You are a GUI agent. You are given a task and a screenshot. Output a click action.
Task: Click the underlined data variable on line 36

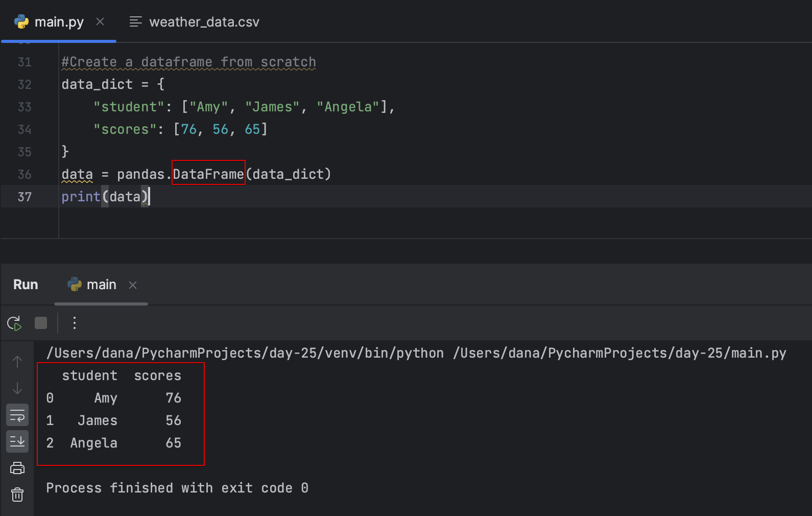pyautogui.click(x=78, y=174)
